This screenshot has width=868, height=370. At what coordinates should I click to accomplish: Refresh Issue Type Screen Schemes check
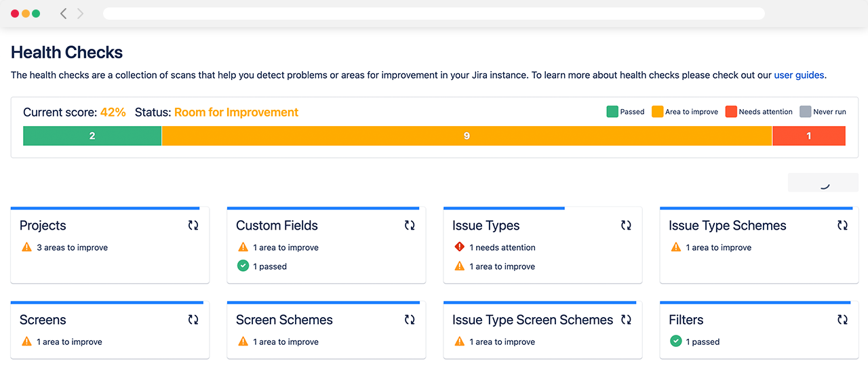click(x=626, y=320)
